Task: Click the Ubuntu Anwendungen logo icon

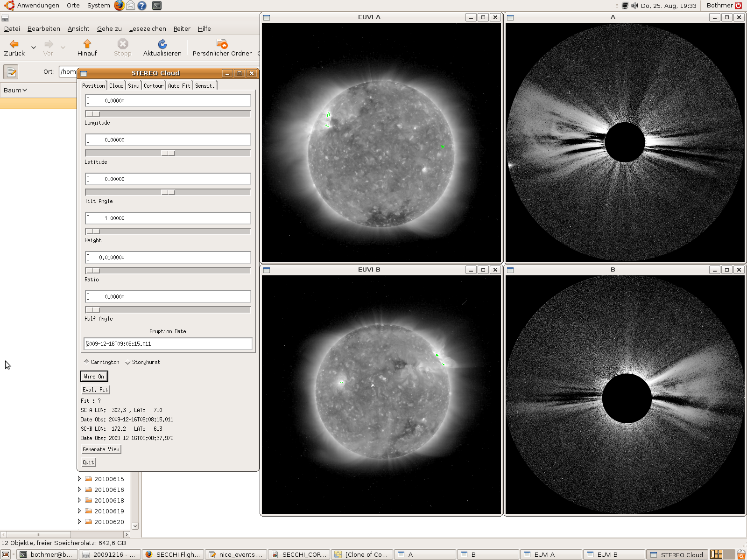Action: 9,6
